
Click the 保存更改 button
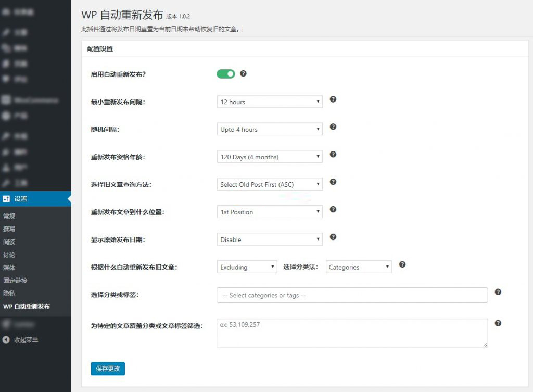pyautogui.click(x=108, y=369)
